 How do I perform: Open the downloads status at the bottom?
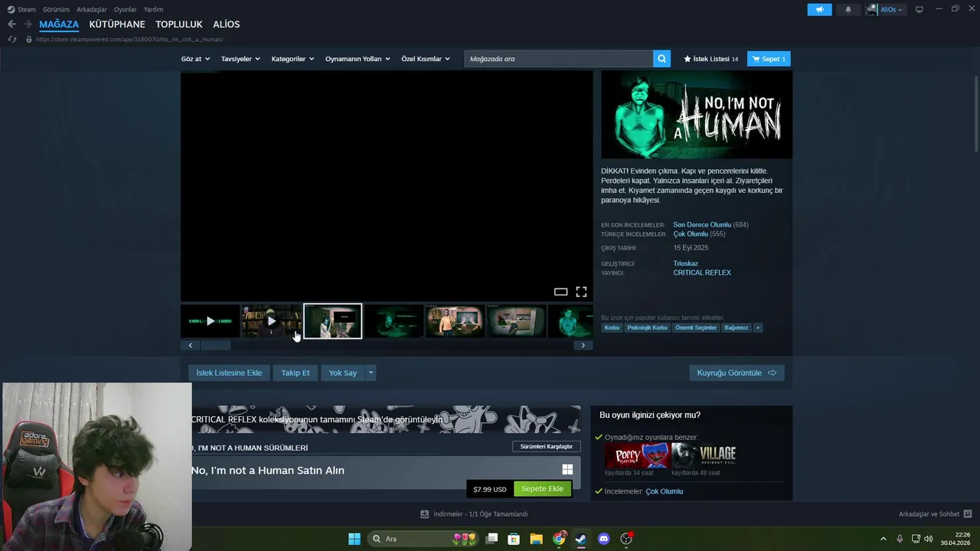pos(474,514)
